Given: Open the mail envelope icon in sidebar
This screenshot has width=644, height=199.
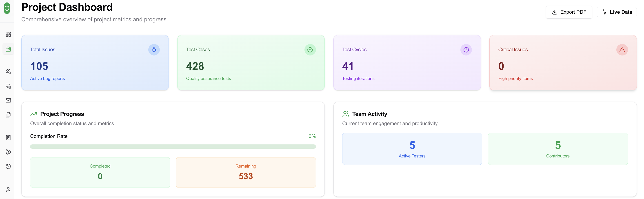Looking at the screenshot, I should point(8,100).
